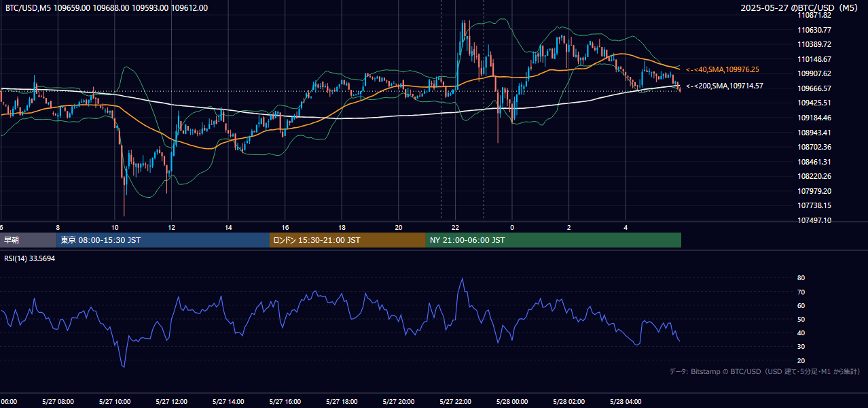This screenshot has height=408, width=868.
Task: Select the 40 SMA label 109976.25
Action: (723, 69)
